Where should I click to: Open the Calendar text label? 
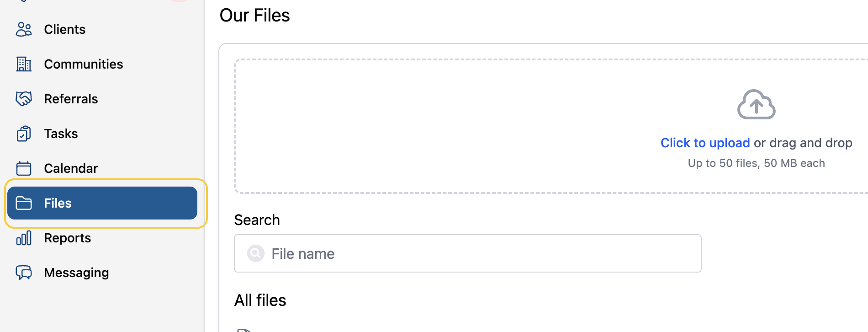coord(71,168)
